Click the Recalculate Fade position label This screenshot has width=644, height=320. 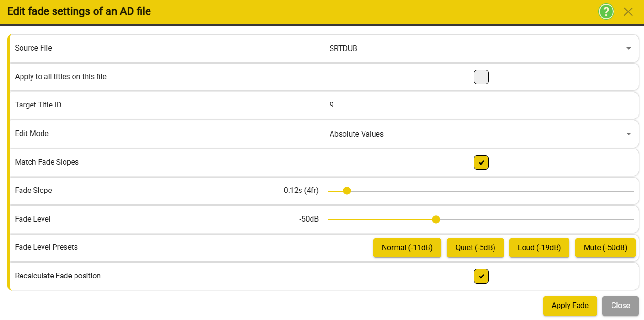[58, 276]
